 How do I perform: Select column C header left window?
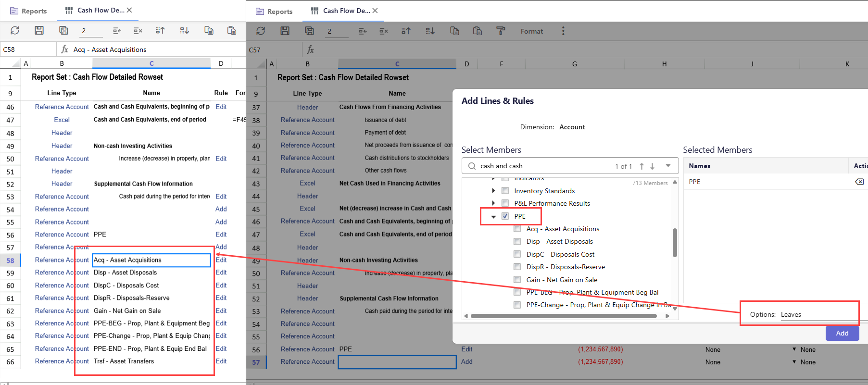click(151, 63)
